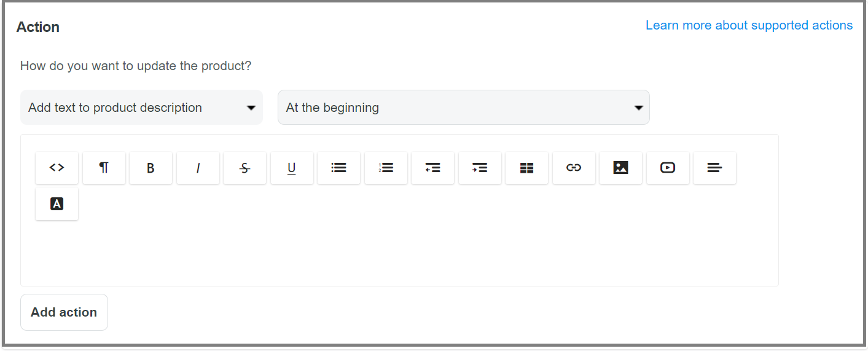Toggle bold formatting
Screen dimensions: 868x351
point(151,167)
